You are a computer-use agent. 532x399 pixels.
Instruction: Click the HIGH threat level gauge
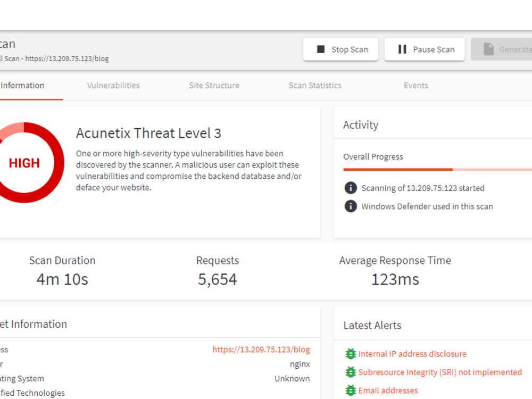(x=24, y=162)
